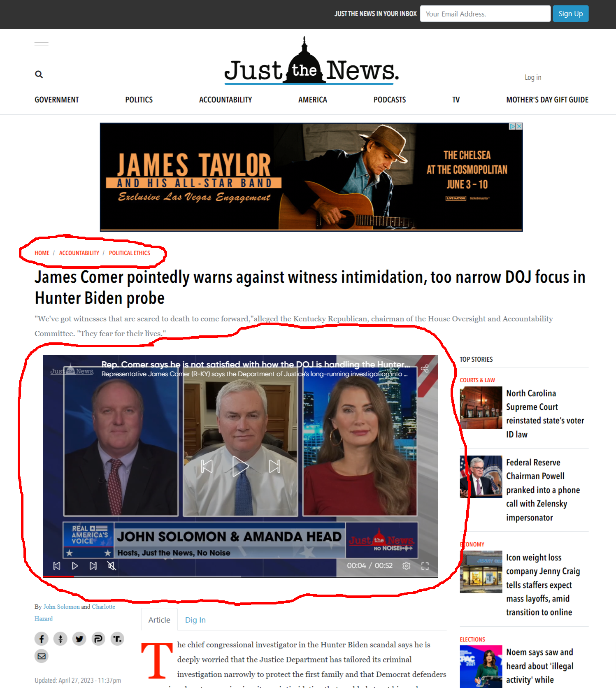The image size is (616, 688).
Task: Click POLITICAL ETHICS breadcrumb link
Action: pos(130,253)
